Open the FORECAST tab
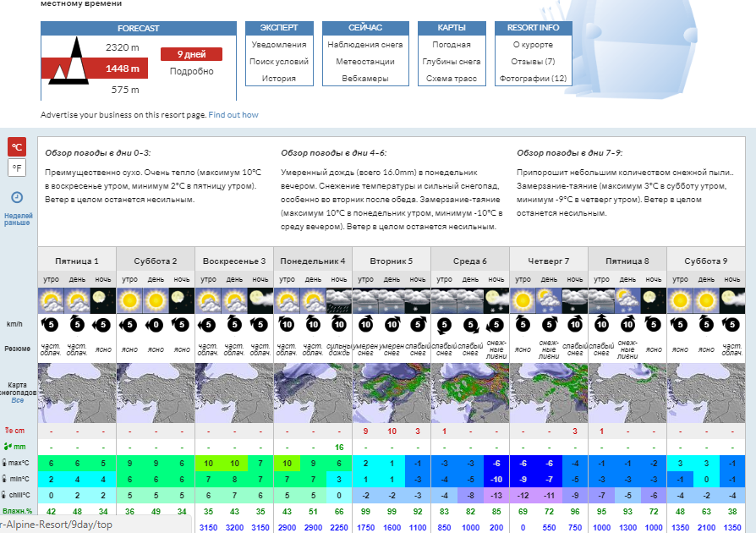Image resolution: width=756 pixels, height=533 pixels. tap(139, 29)
